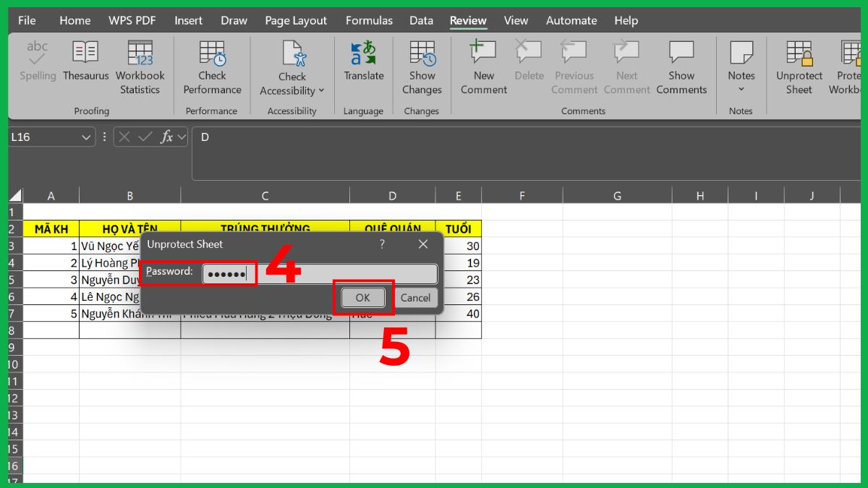Cancel the Unprotect Sheet dialog
Image resolution: width=868 pixels, height=488 pixels.
pos(416,297)
